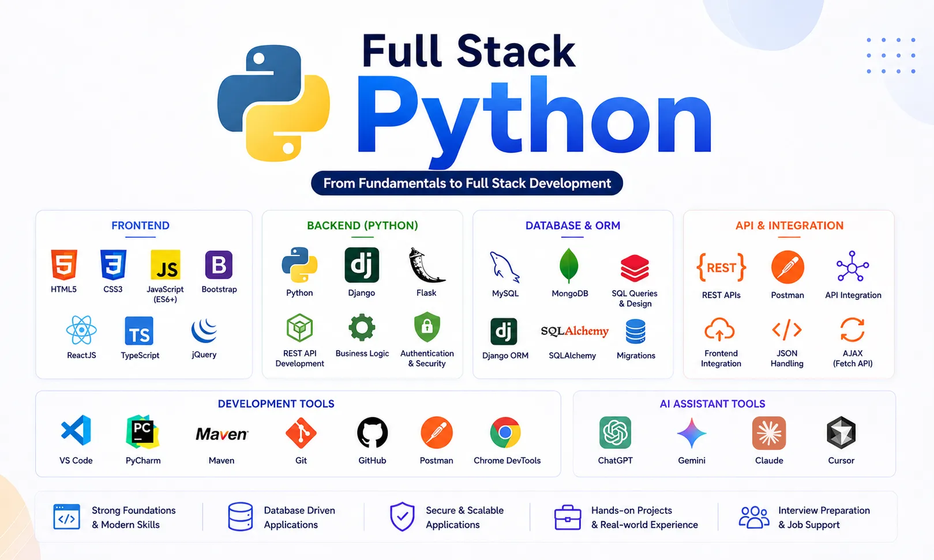934x560 pixels.
Task: Select the TypeScript TS icon
Action: 139,331
